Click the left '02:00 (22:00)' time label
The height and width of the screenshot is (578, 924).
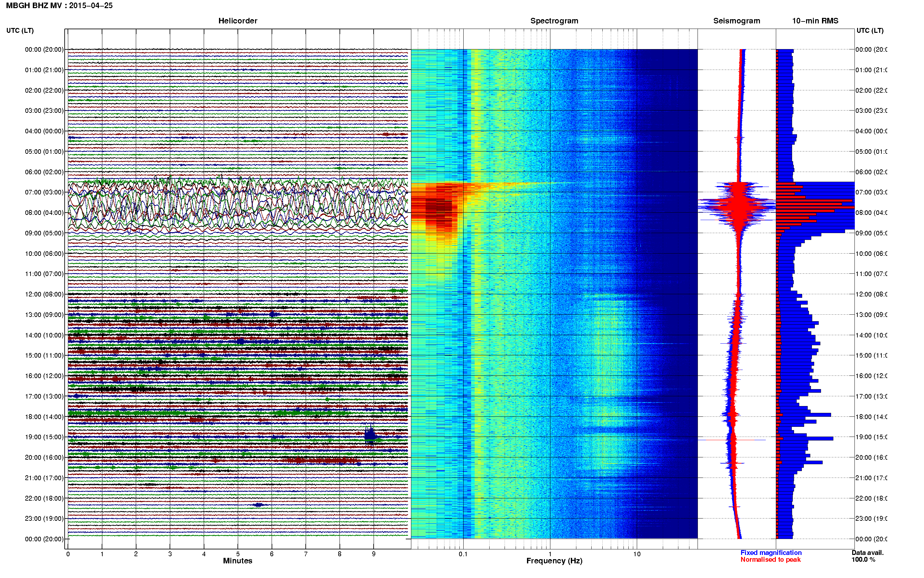44,91
